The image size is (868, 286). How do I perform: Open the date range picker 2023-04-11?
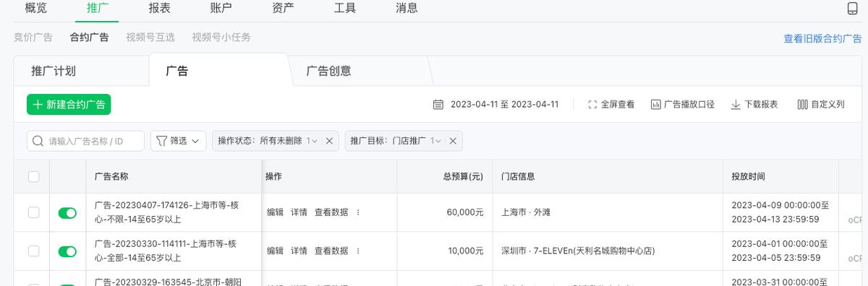[504, 105]
